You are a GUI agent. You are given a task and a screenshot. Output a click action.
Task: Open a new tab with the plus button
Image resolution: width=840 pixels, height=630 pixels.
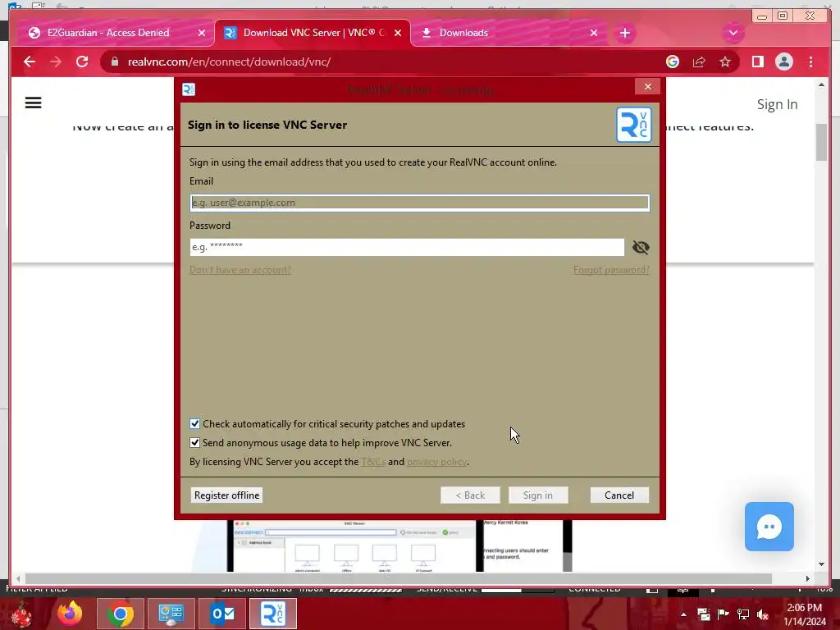624,33
